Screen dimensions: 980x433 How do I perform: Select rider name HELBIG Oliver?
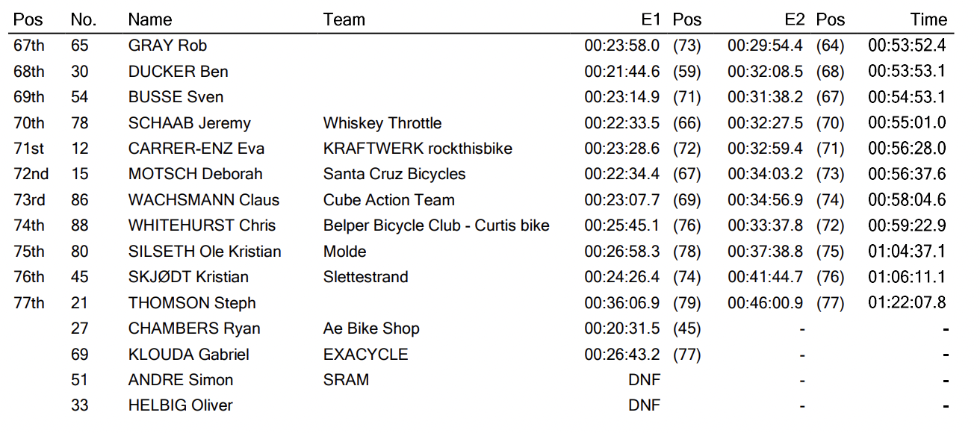click(180, 405)
